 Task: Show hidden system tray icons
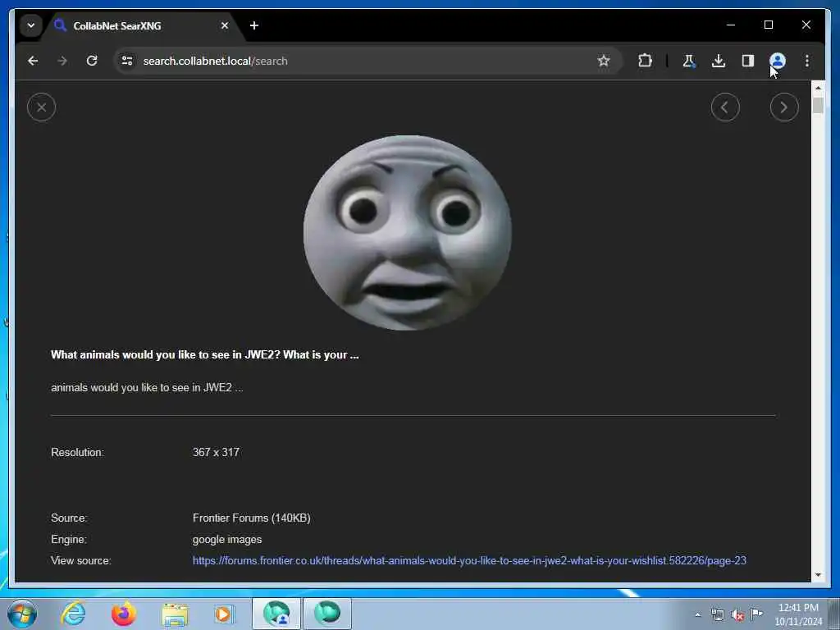(x=697, y=615)
